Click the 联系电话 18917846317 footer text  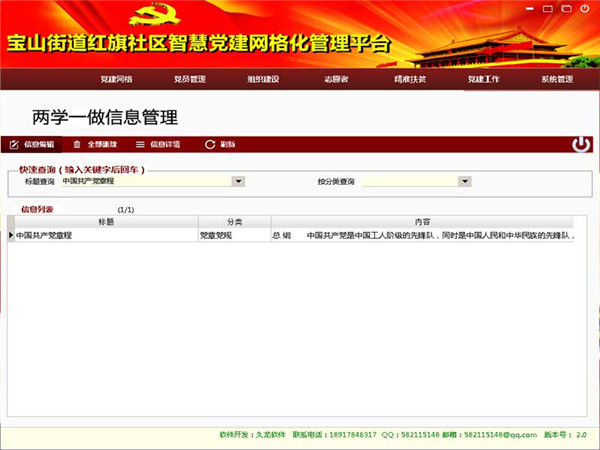click(x=334, y=435)
